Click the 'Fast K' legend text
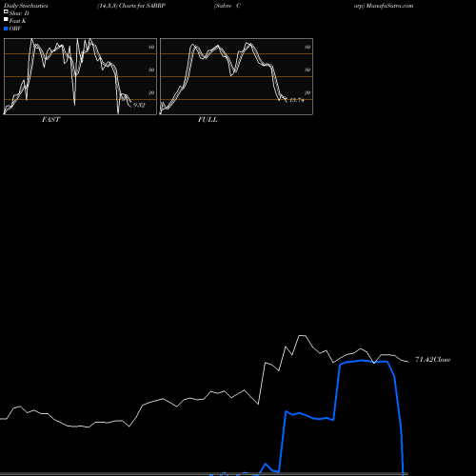Screen dimensions: 476x476 [18, 21]
